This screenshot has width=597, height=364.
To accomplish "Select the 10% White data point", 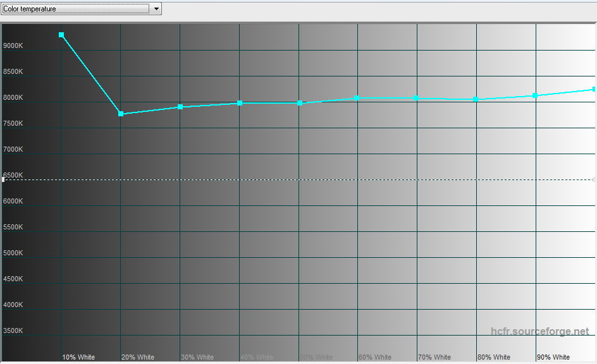I will (x=61, y=35).
